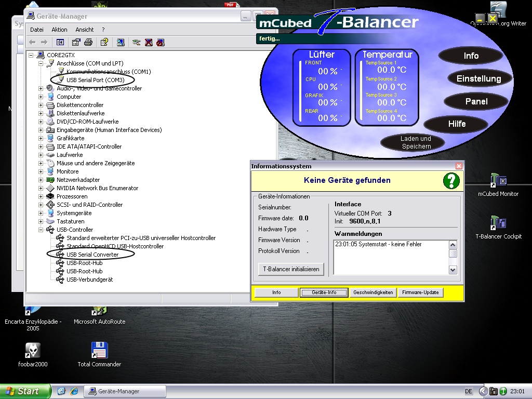532x399 pixels.
Task: Collapse Anschlüsse (COM und LPT) node
Action: [41, 63]
